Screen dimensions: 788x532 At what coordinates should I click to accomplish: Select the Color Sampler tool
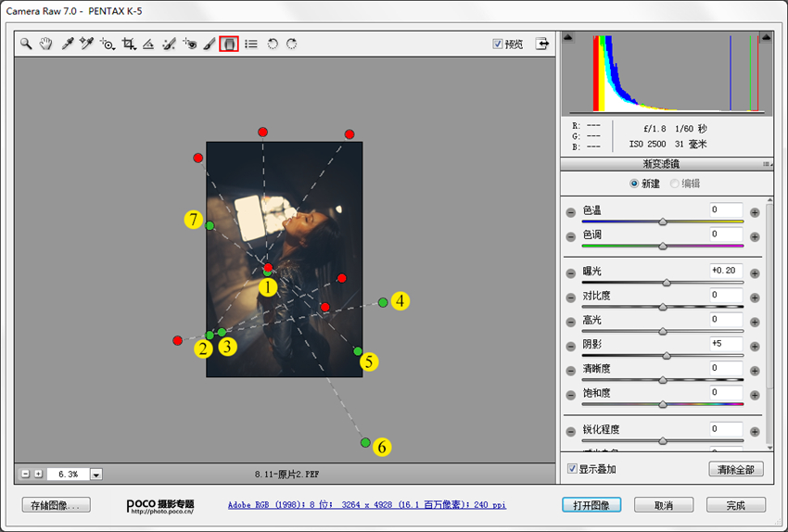click(87, 44)
